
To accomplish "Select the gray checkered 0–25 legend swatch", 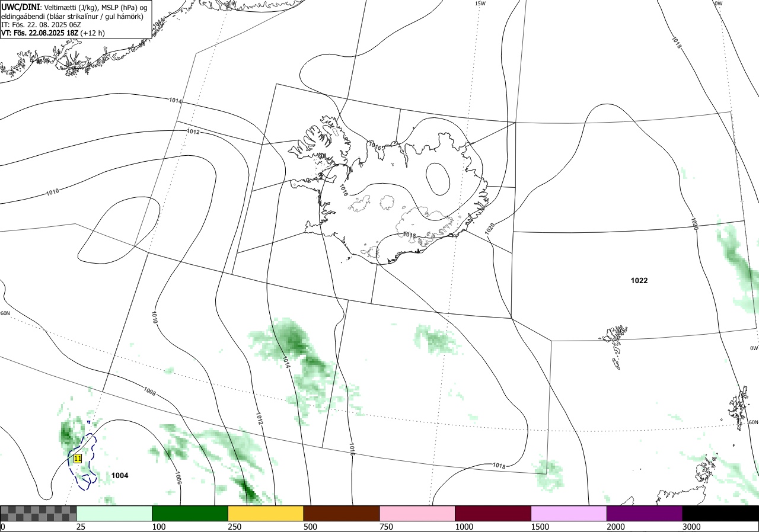I will point(39,513).
